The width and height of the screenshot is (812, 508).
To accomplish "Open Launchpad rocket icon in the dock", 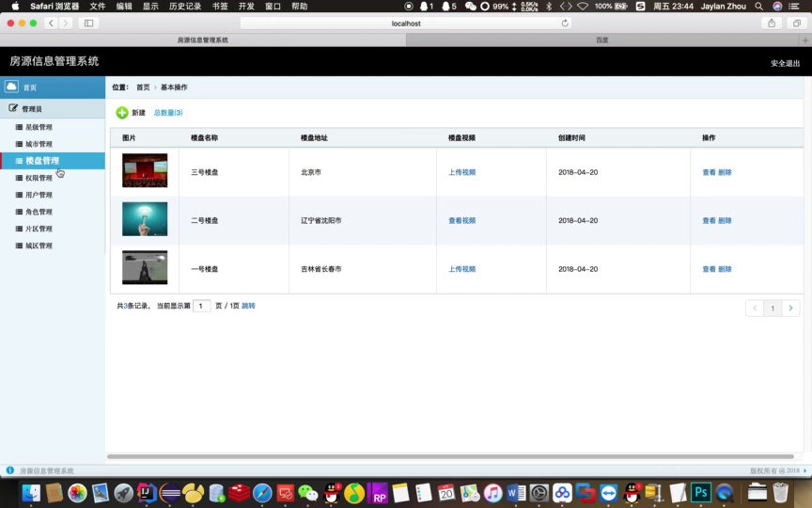I will point(123,492).
